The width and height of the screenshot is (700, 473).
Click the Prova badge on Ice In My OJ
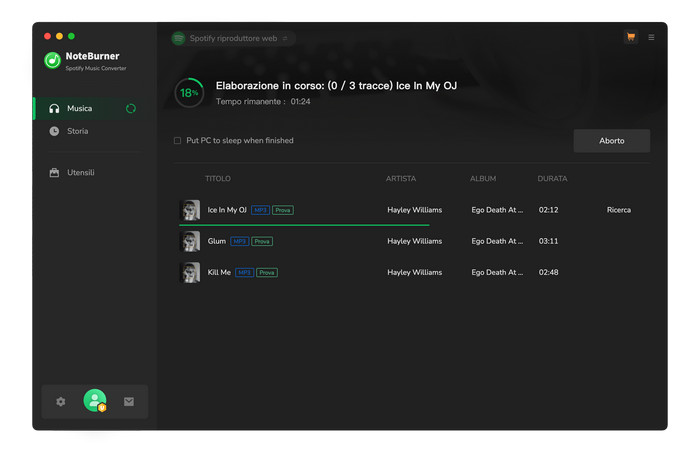283,210
